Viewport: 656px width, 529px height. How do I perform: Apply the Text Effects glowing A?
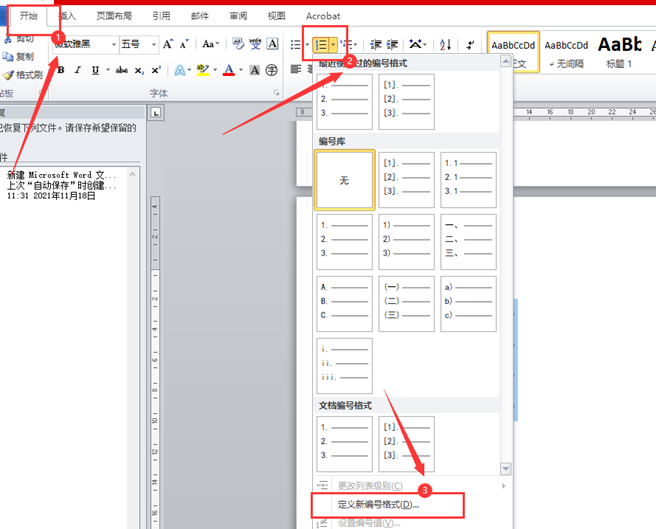point(179,70)
